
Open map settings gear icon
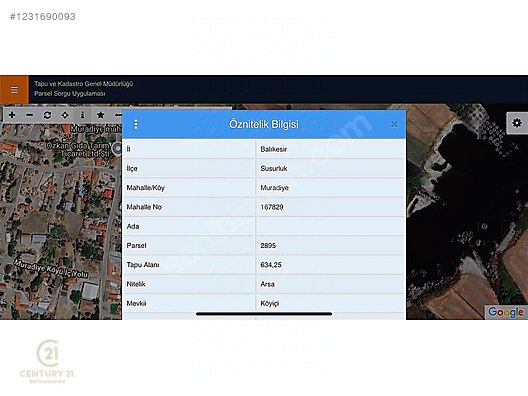[x=517, y=123]
